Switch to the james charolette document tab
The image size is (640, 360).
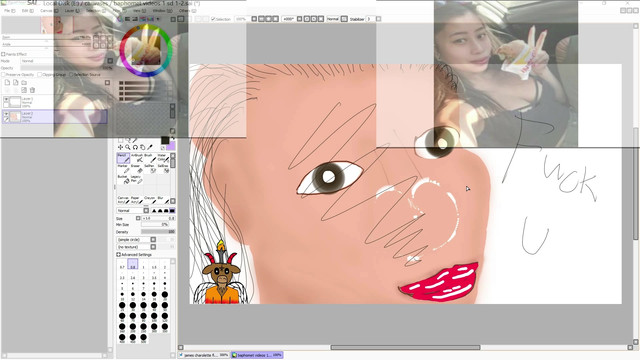click(x=204, y=355)
